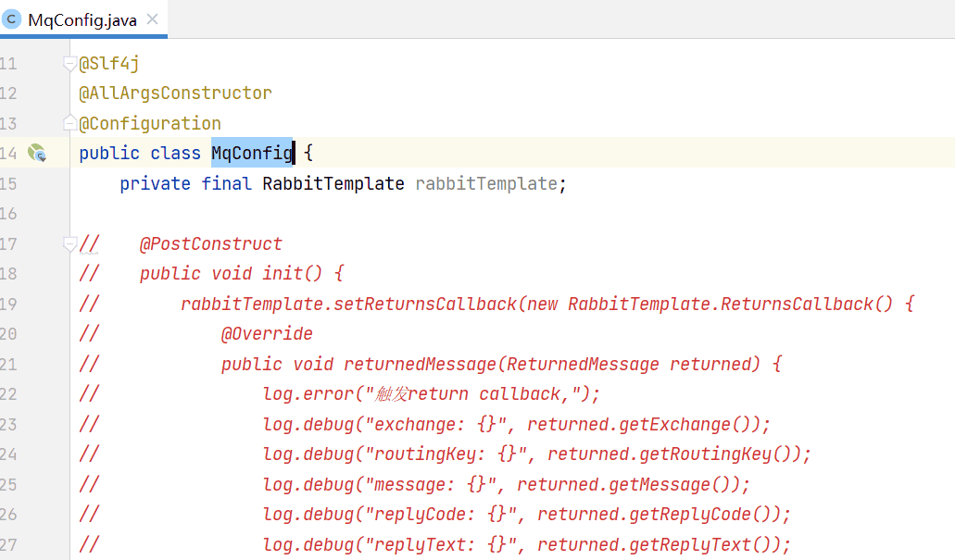Collapse the fold marker beside @Slf4j
This screenshot has height=560, width=955.
[69, 63]
